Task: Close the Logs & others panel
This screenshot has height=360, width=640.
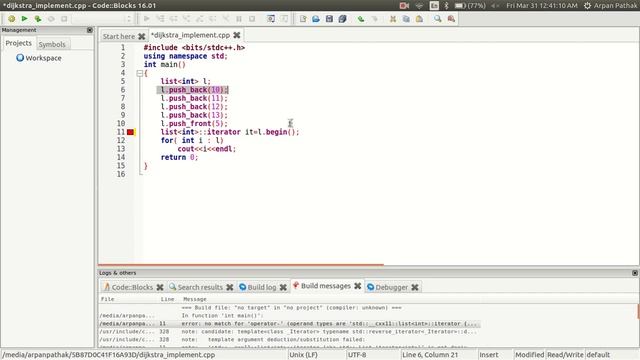Action: tap(635, 273)
